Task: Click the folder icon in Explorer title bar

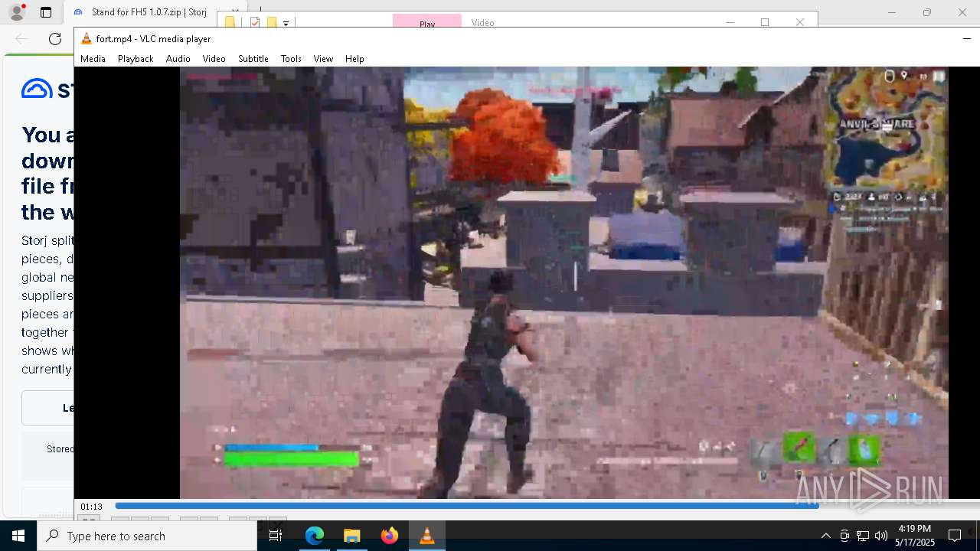Action: [x=230, y=23]
